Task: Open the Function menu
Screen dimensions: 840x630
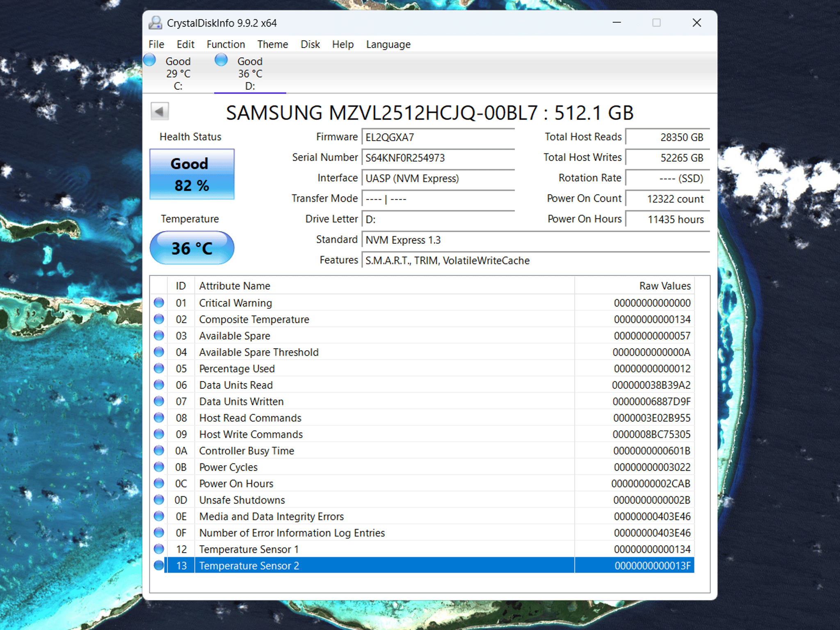Action: coord(226,44)
